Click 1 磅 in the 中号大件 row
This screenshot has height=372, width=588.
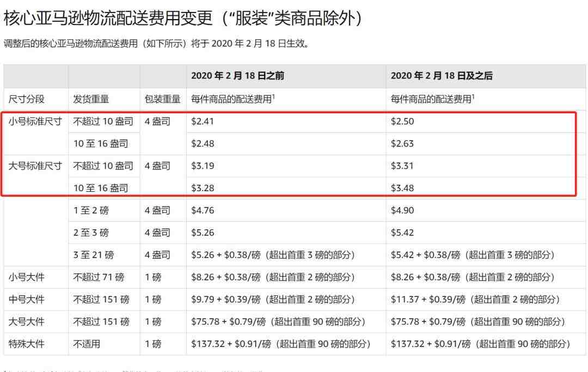click(153, 299)
